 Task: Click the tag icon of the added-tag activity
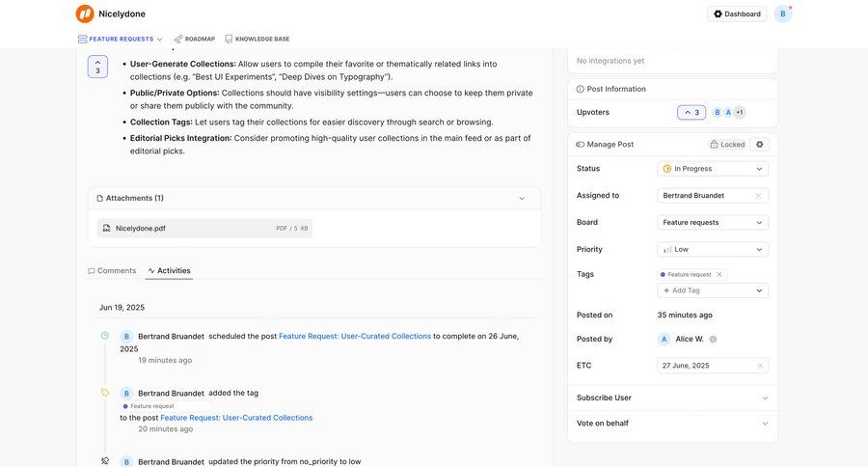[x=105, y=393]
